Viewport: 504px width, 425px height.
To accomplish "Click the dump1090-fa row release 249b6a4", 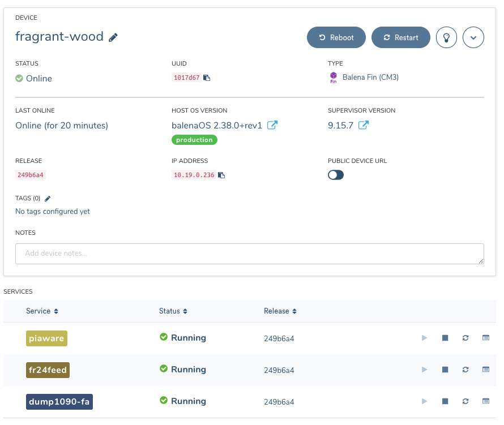I will (x=279, y=402).
